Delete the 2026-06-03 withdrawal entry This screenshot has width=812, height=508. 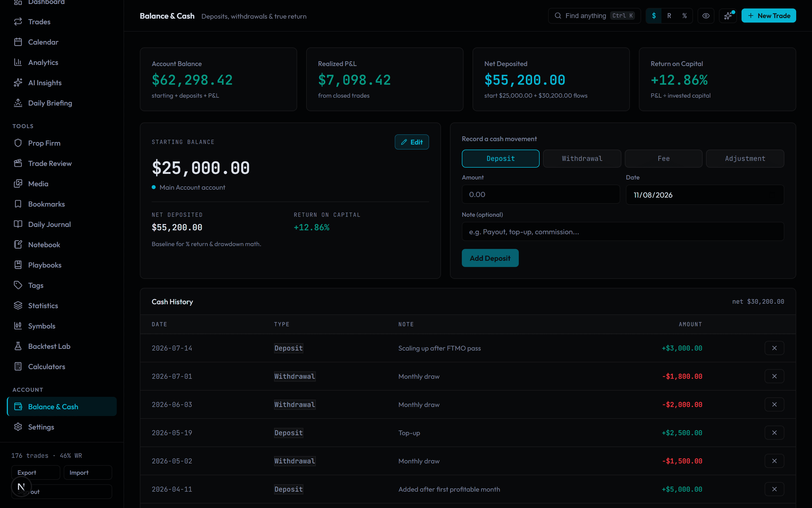click(774, 404)
